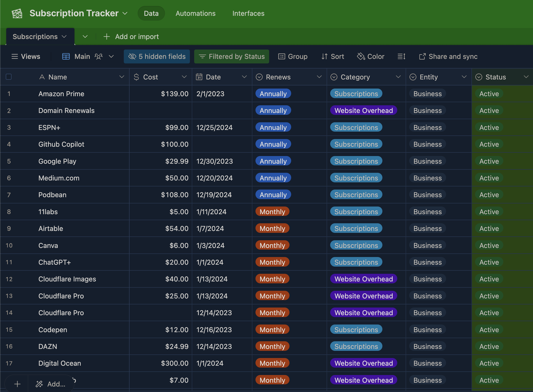Open the Entity column dropdown arrow
Screen dimensions: 533x392
click(x=464, y=77)
